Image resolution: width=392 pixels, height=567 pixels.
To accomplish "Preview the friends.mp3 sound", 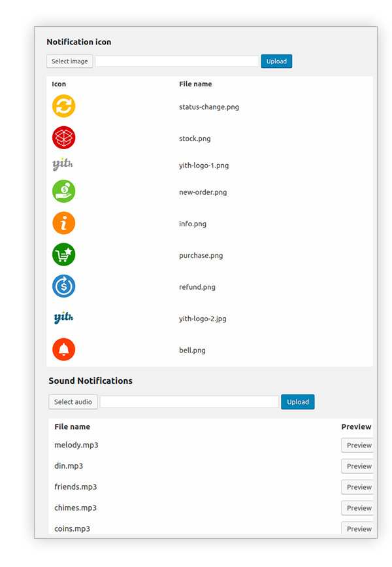I will pyautogui.click(x=357, y=487).
